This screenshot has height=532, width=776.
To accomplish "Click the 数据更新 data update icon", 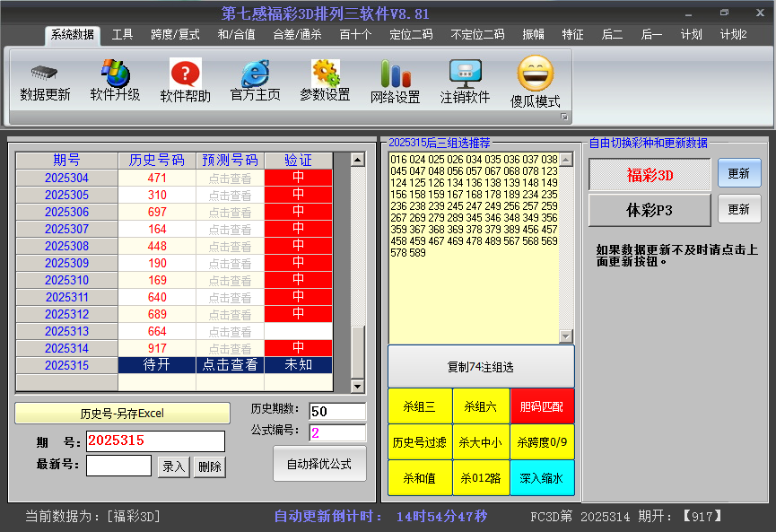I will click(x=44, y=81).
